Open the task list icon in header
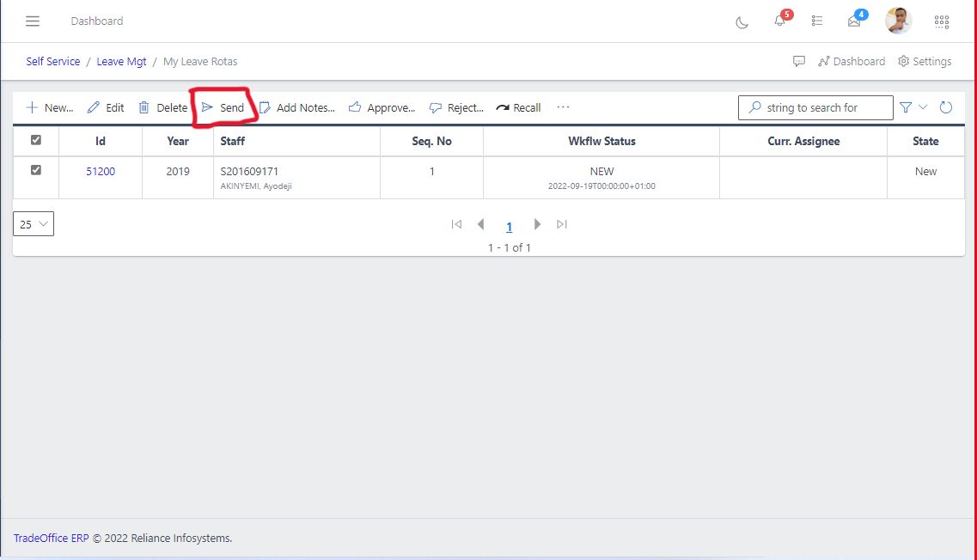This screenshot has height=560, width=977. 817,21
